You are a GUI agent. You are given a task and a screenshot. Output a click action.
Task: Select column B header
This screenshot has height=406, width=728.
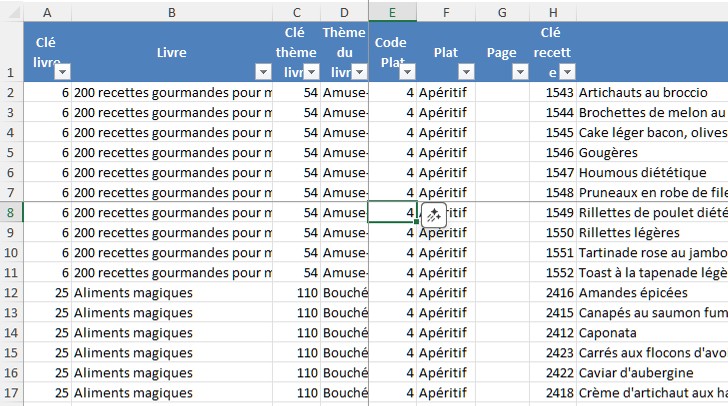(x=172, y=11)
